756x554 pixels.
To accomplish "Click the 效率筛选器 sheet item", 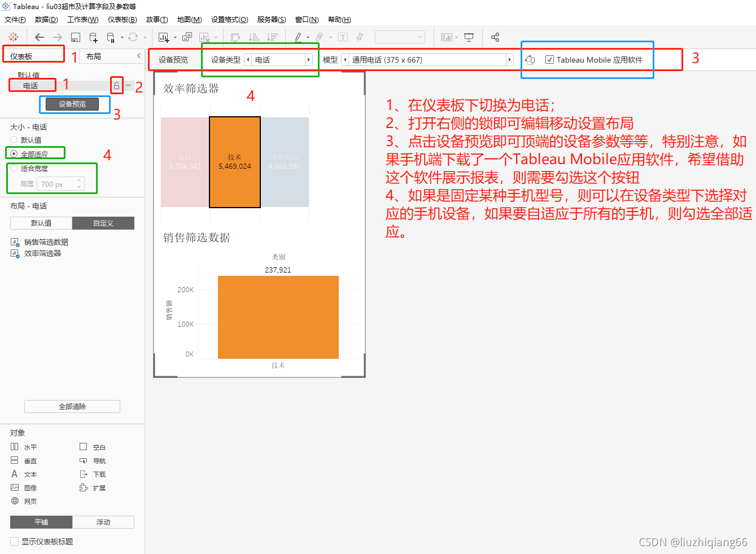I will click(36, 253).
